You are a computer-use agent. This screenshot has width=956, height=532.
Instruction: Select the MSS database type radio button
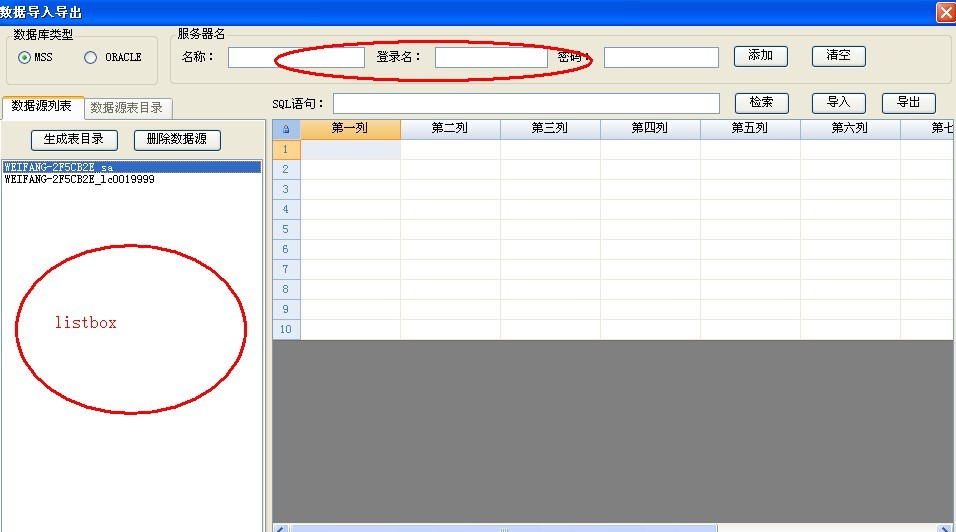click(x=24, y=57)
